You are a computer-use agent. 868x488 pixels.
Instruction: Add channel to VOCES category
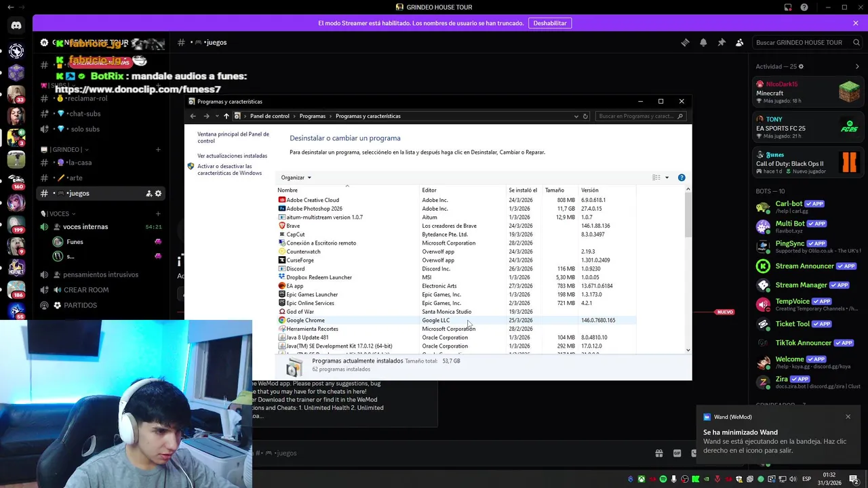(x=158, y=213)
